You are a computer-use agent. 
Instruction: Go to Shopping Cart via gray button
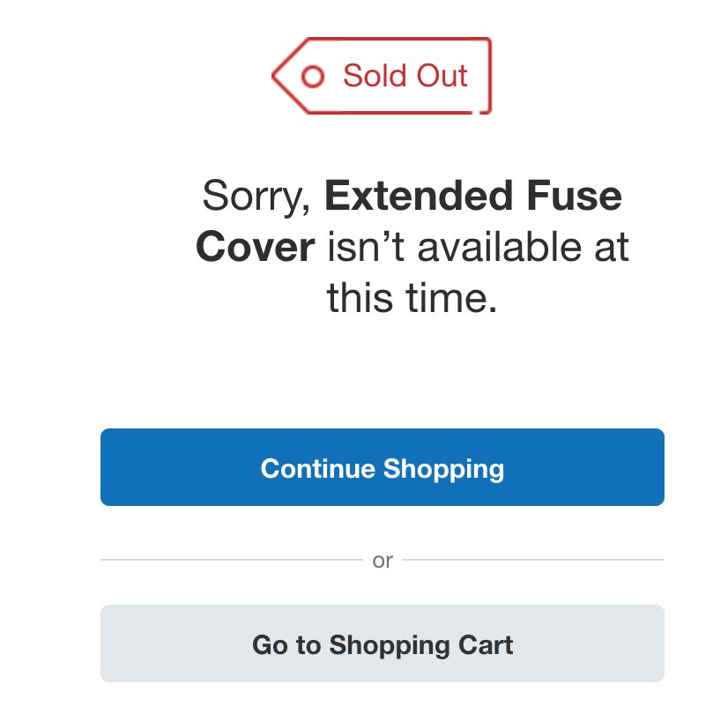383,643
